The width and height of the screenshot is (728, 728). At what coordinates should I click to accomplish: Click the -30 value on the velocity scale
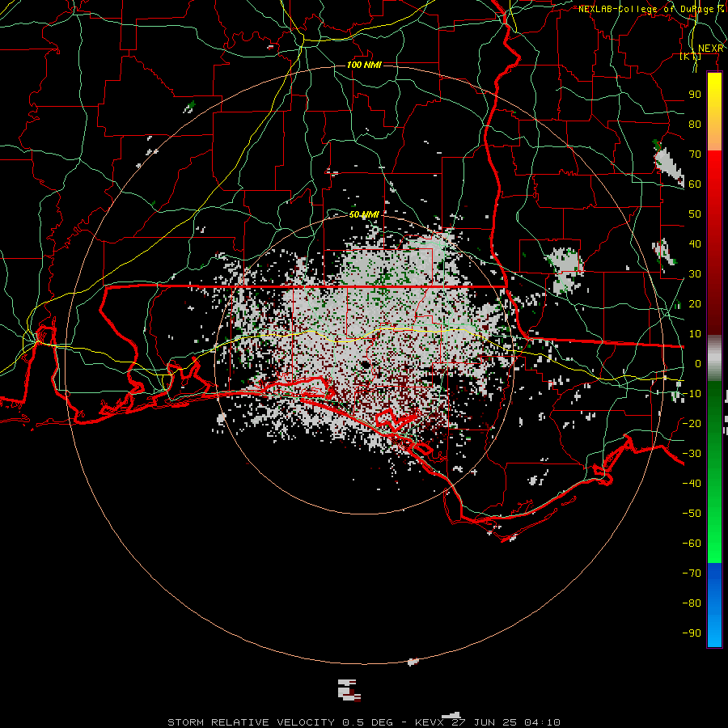coord(692,454)
